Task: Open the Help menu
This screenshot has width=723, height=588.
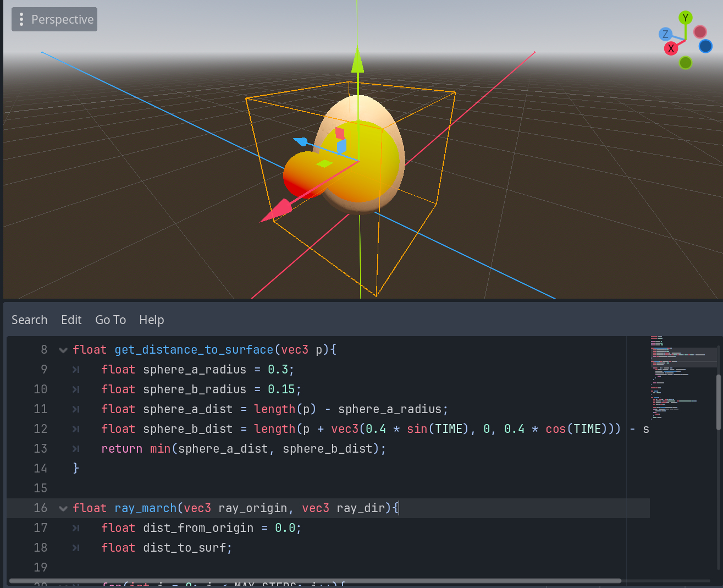Action: [151, 320]
